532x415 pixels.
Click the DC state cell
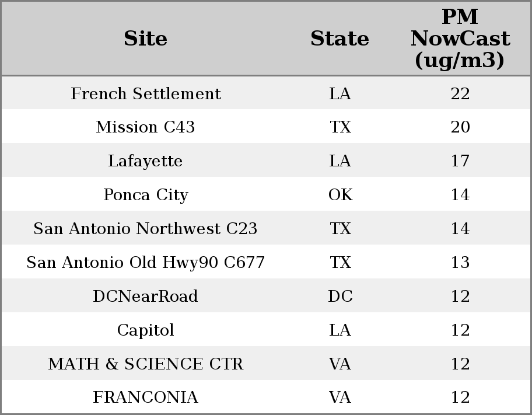tap(340, 297)
